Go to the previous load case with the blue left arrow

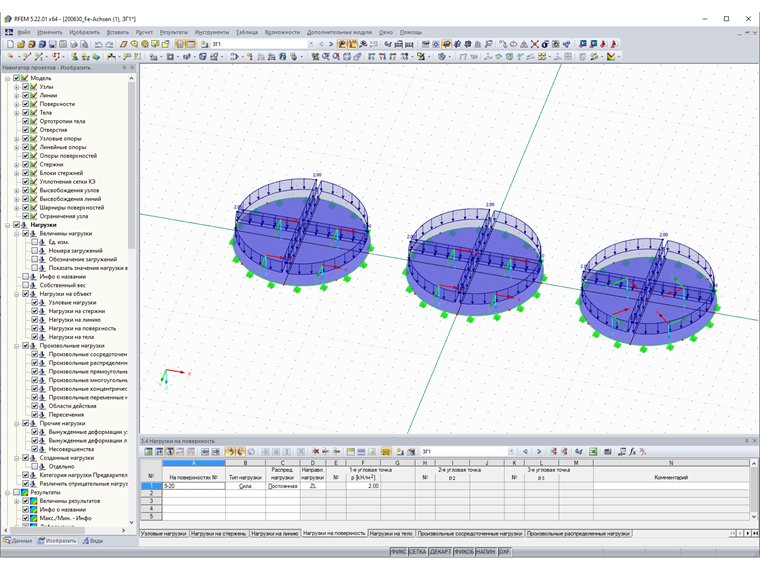(x=321, y=44)
